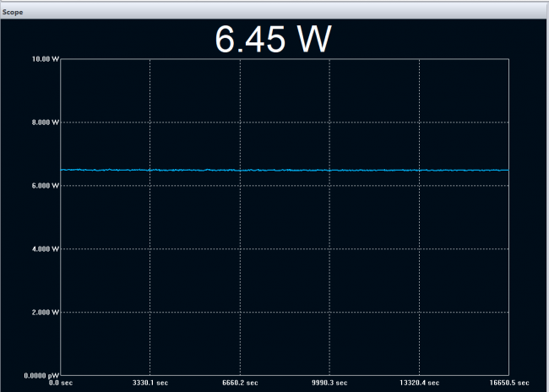Click the 2.000 W axis label
This screenshot has height=392, width=549.
[46, 312]
